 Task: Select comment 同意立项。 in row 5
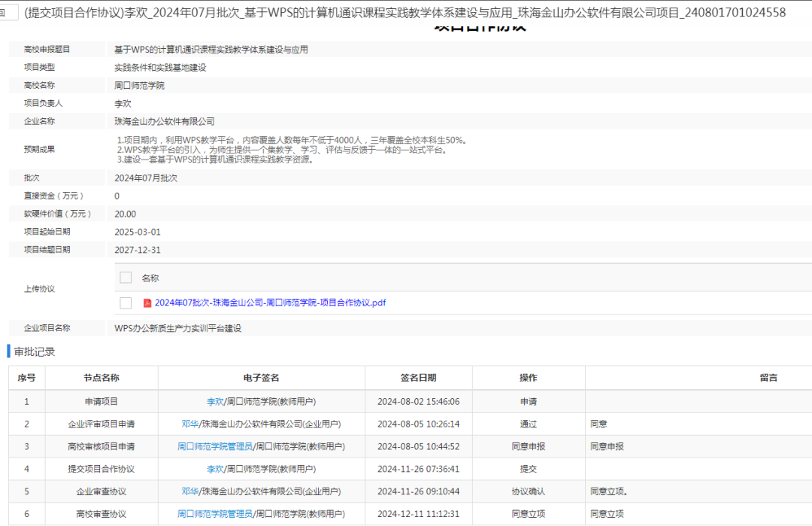(x=610, y=491)
